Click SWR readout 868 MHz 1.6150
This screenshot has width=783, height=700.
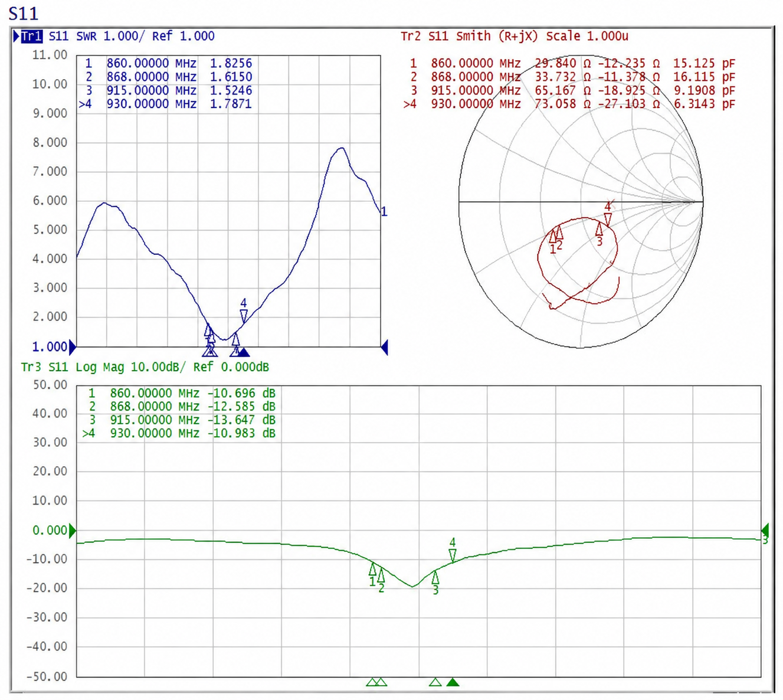click(168, 77)
